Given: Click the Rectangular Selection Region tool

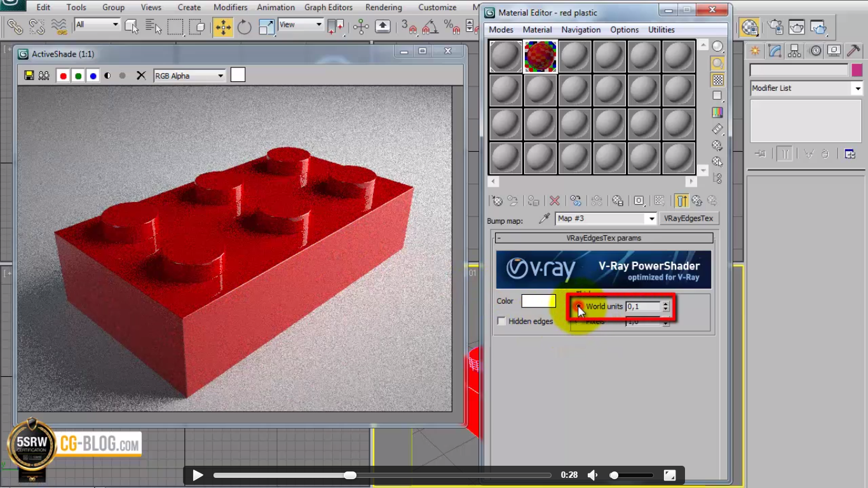Looking at the screenshot, I should pyautogui.click(x=175, y=27).
